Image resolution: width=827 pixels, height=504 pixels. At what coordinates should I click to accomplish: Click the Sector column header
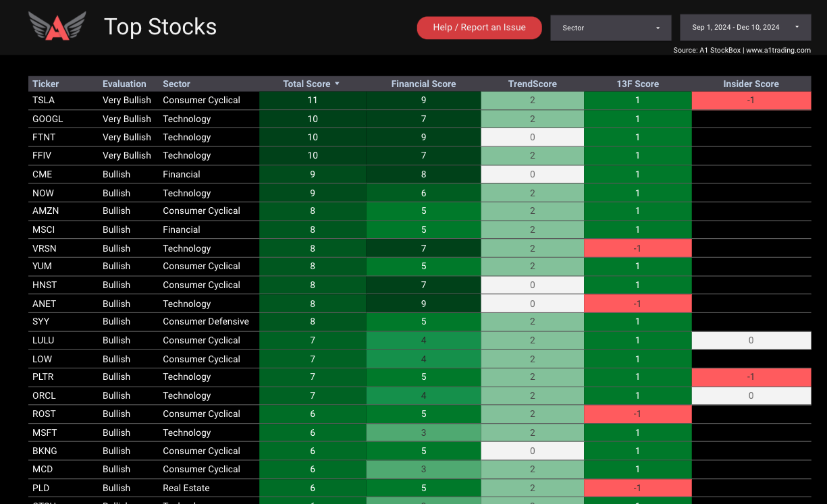pos(176,84)
